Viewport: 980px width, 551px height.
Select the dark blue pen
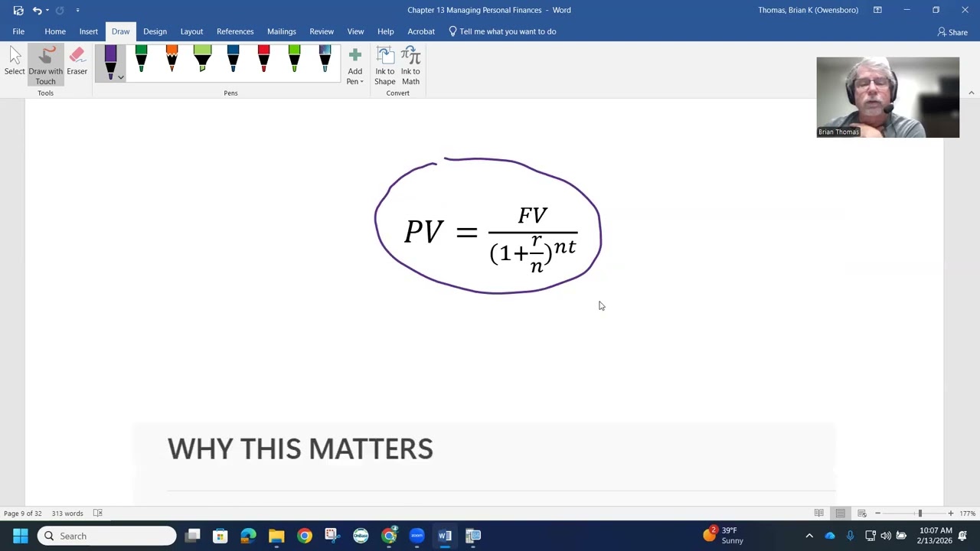click(233, 60)
